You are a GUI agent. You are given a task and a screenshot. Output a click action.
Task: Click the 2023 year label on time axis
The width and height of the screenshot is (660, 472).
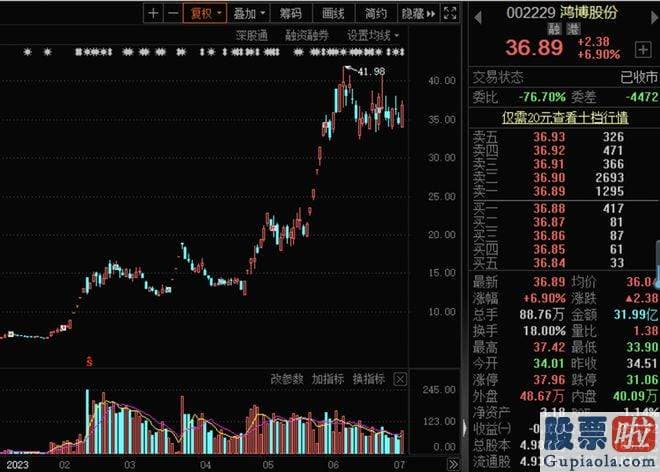(x=17, y=465)
